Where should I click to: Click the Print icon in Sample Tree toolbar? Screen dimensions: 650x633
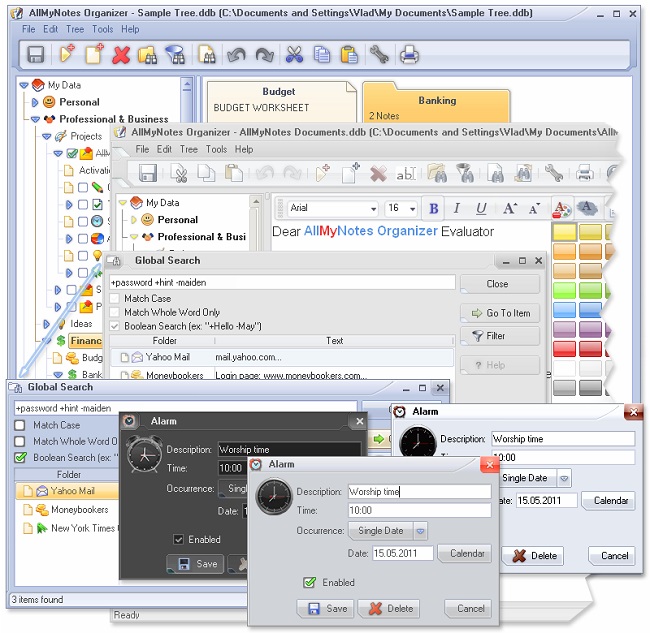(x=409, y=55)
